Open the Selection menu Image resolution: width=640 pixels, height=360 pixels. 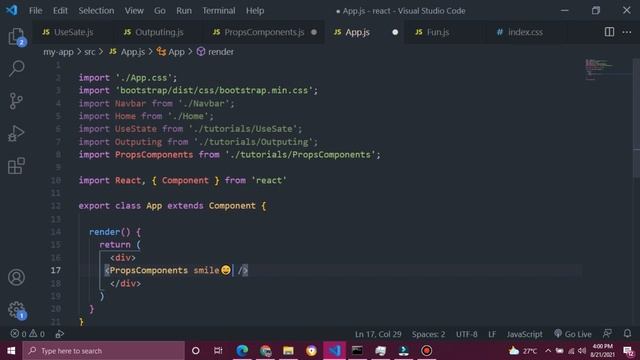[x=96, y=11]
